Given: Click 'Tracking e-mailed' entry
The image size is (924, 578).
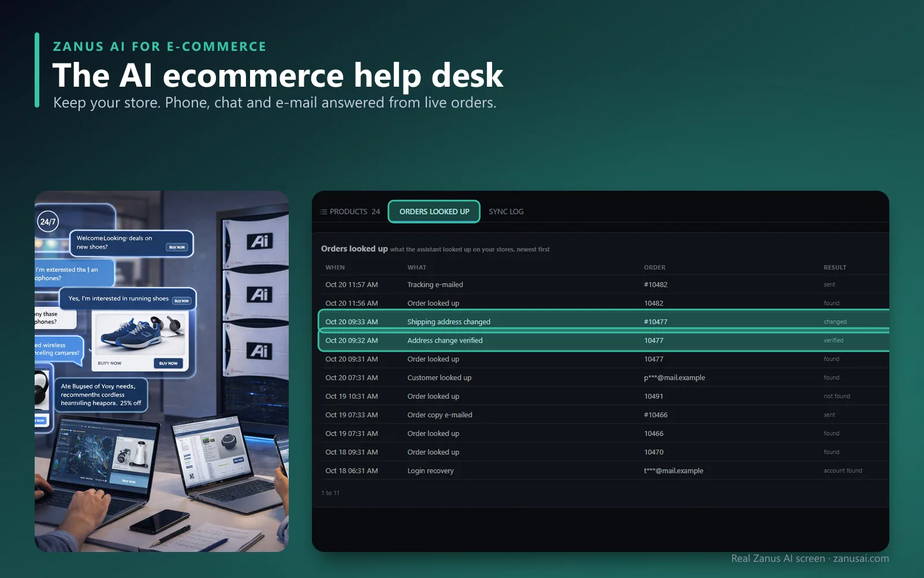Looking at the screenshot, I should [x=435, y=284].
